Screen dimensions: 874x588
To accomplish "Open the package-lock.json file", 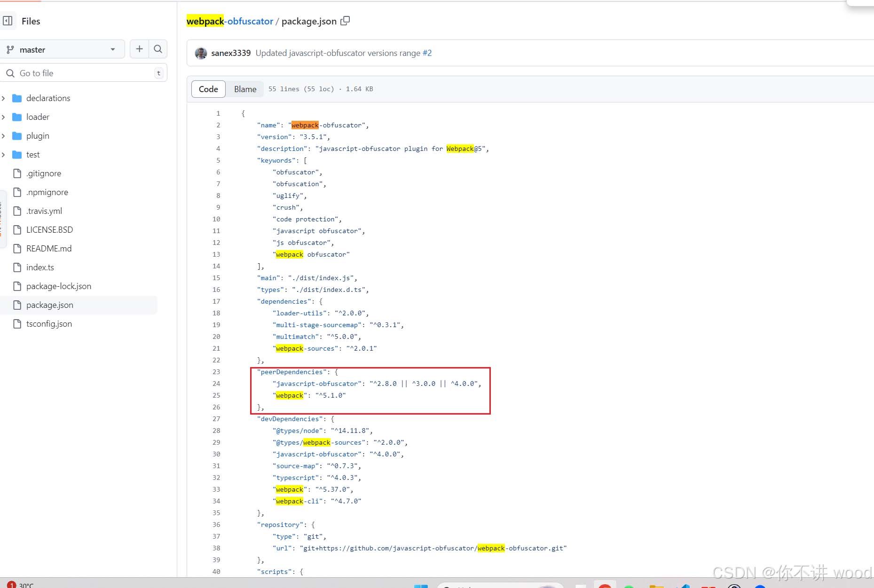I will coord(59,286).
